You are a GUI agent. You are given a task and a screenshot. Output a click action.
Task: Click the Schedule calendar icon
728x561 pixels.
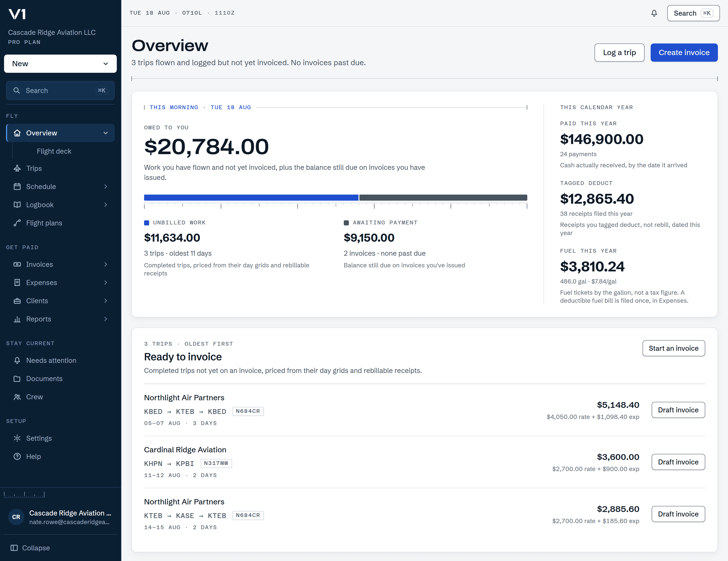pyautogui.click(x=17, y=186)
